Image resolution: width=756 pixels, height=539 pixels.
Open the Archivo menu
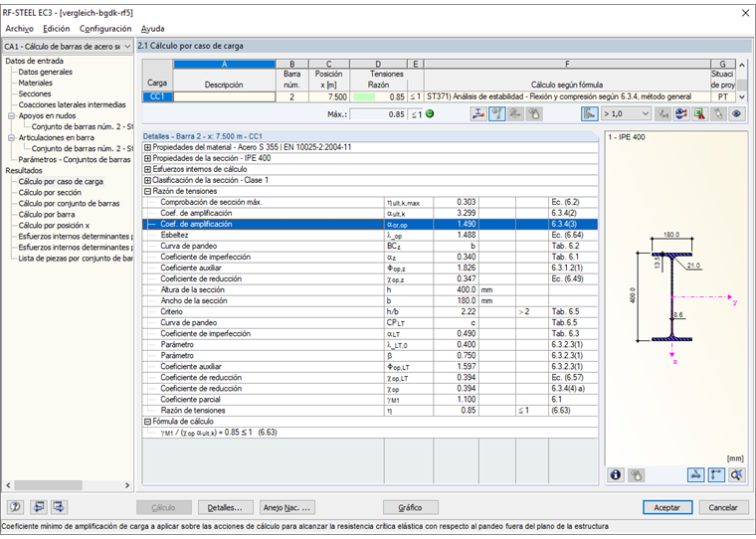click(19, 29)
